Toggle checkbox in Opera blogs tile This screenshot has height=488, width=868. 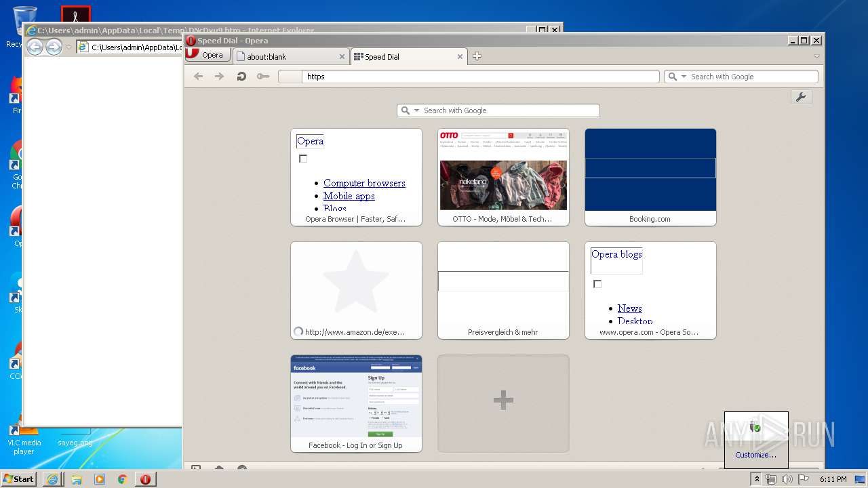coord(597,284)
